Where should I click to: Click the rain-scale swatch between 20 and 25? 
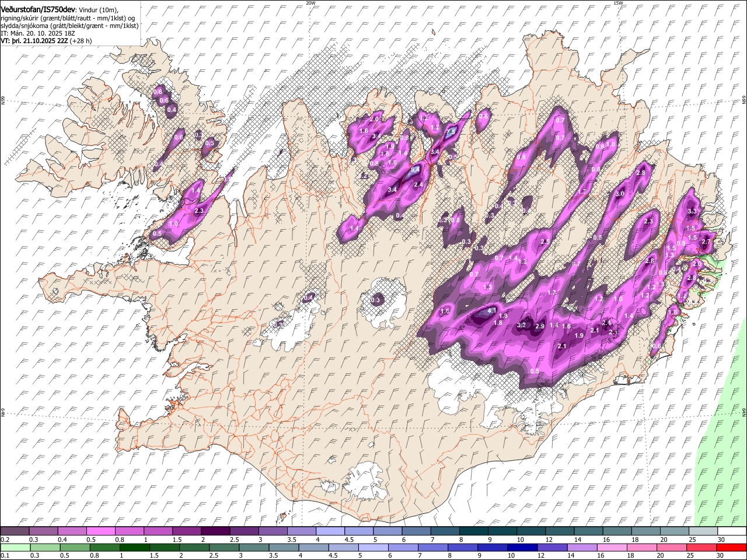point(672,547)
